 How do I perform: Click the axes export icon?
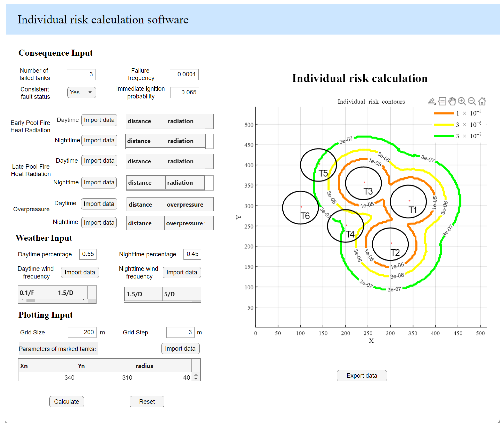[x=431, y=101]
